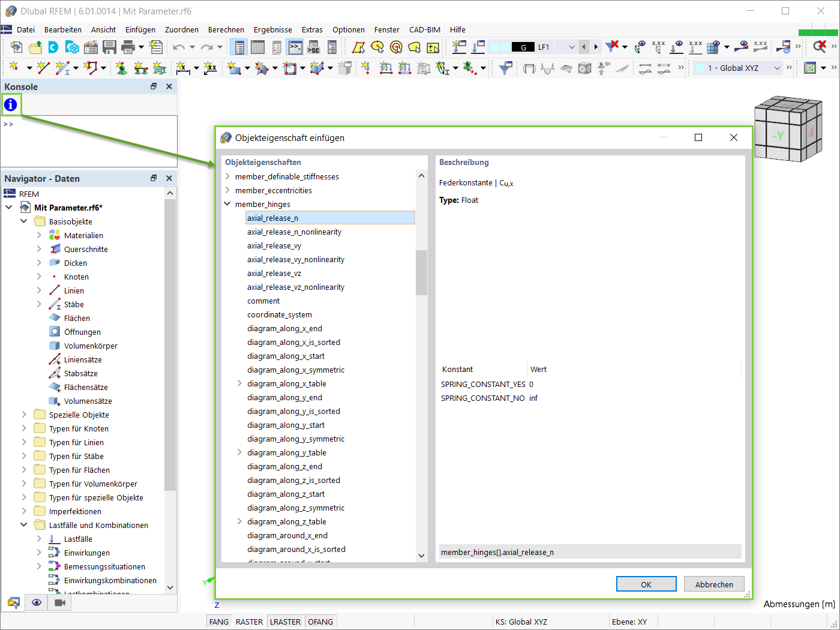Screen dimensions: 840x630
Task: Collapse the member_hinges tree node
Action: point(227,204)
